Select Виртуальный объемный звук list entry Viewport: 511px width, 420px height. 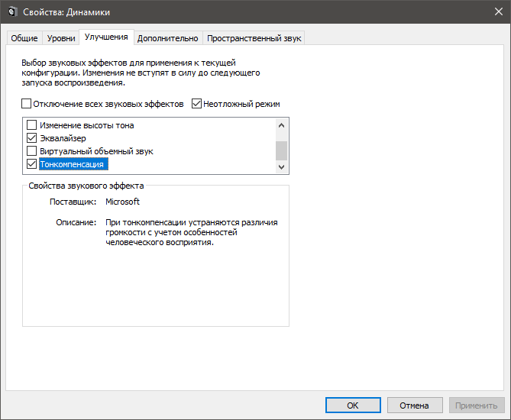tap(96, 151)
